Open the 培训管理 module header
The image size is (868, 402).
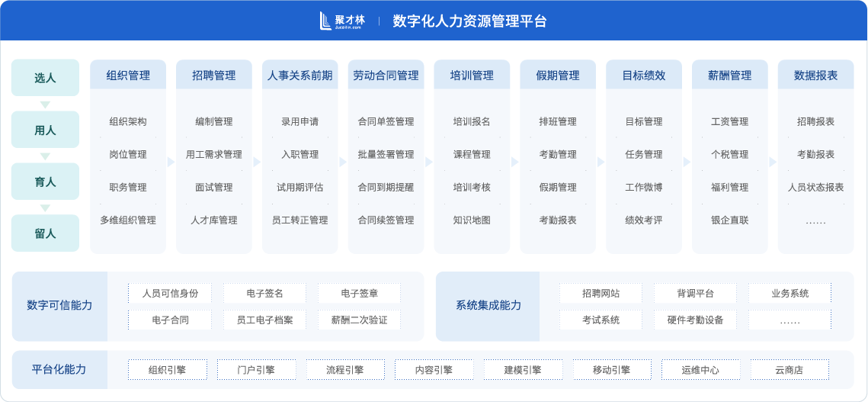coord(472,75)
